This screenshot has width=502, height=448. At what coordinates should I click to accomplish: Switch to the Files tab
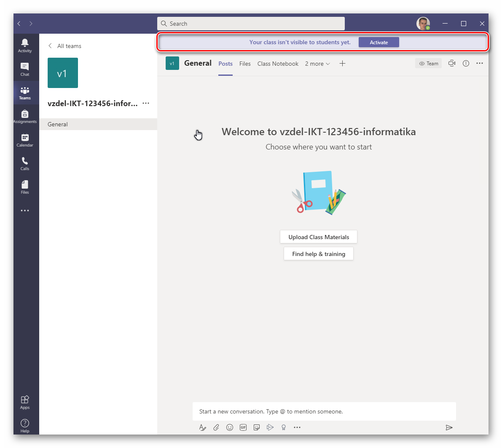tap(245, 64)
